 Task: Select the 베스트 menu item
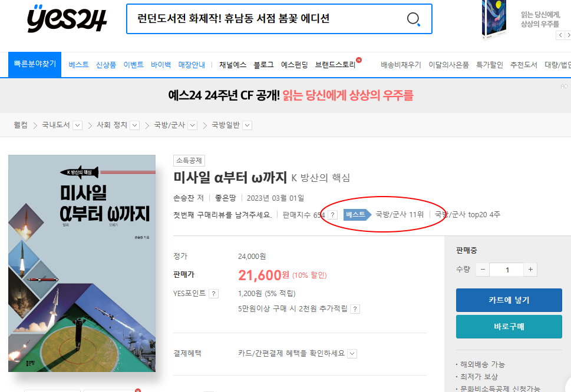78,65
